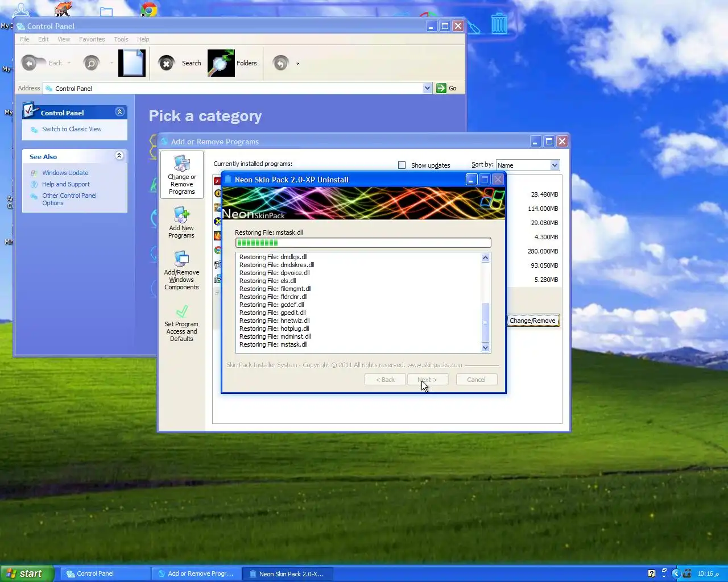Toggle the Show updates checkbox
The image size is (728, 582).
pyautogui.click(x=402, y=165)
